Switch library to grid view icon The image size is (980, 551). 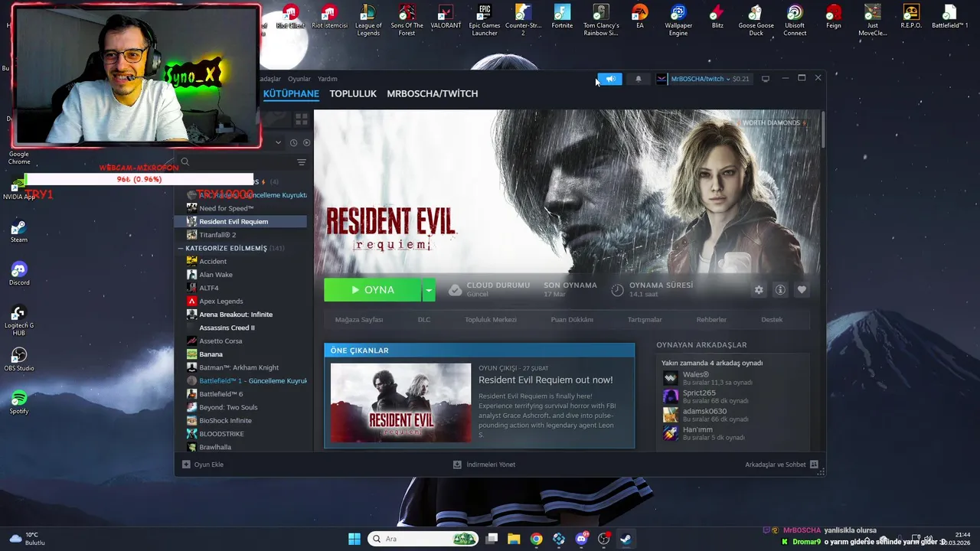[302, 119]
